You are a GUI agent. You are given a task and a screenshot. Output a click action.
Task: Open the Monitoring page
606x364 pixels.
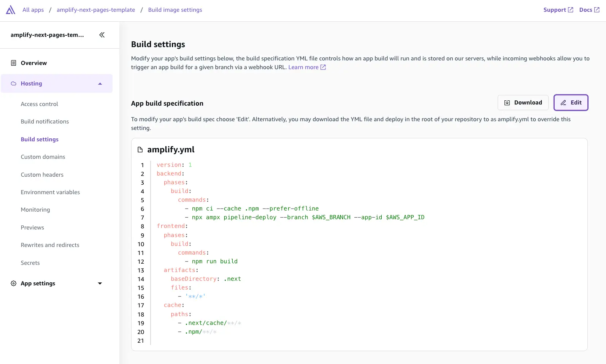pos(35,210)
